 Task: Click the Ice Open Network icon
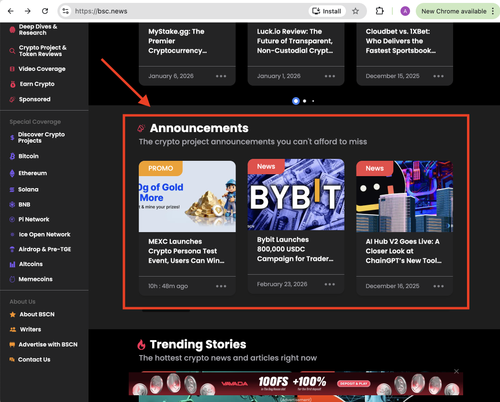pyautogui.click(x=12, y=235)
